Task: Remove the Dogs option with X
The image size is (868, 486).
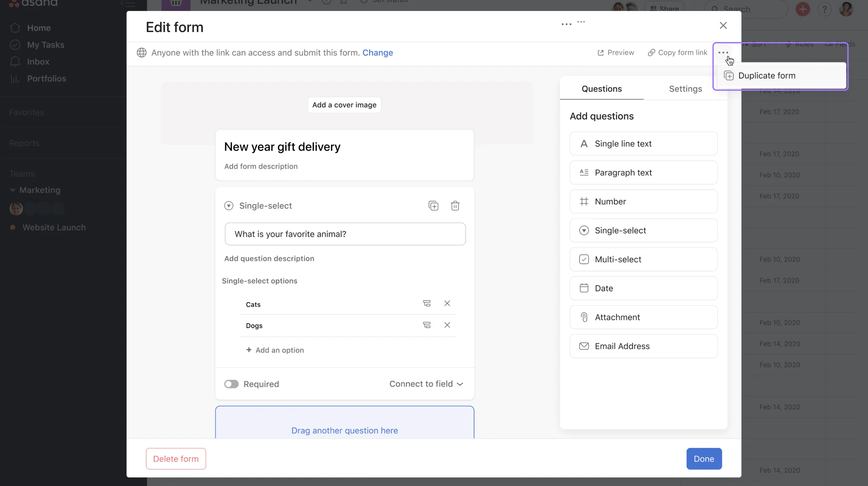Action: pyautogui.click(x=447, y=325)
